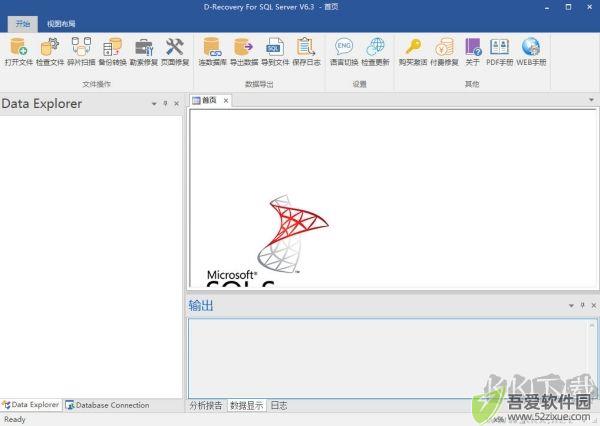Click the 保存日志 save log icon

[306, 52]
